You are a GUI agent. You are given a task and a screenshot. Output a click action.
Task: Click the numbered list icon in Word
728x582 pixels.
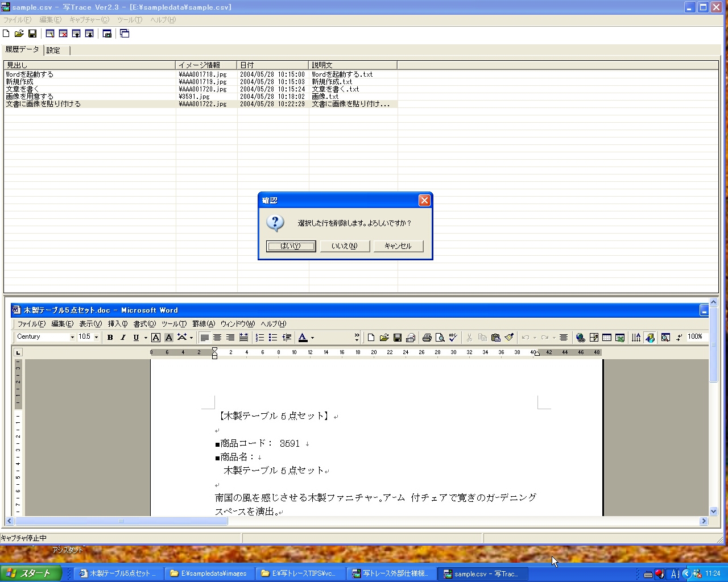(260, 338)
